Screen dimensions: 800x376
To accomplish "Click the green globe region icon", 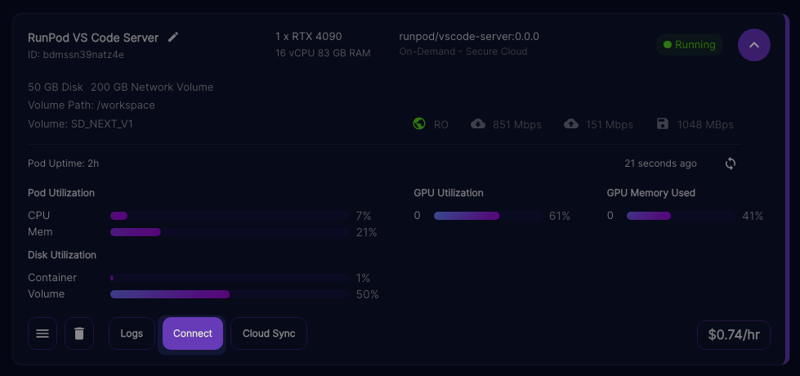I will [x=419, y=124].
